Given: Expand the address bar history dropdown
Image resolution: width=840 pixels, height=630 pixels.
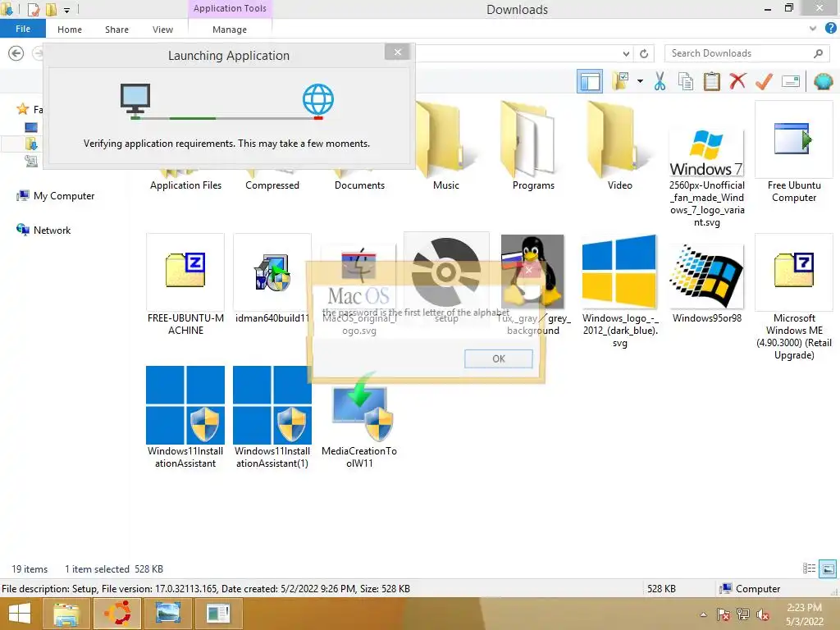Looking at the screenshot, I should (626, 53).
